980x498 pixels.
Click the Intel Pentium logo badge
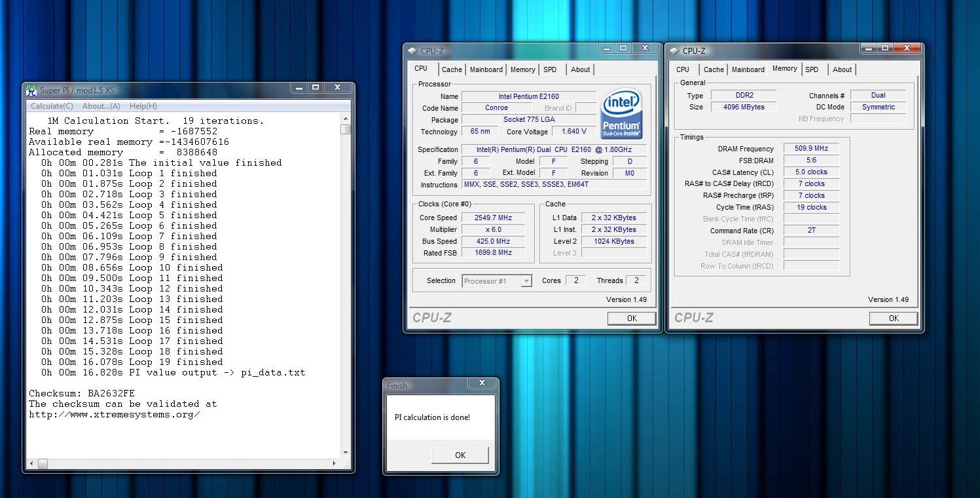621,113
